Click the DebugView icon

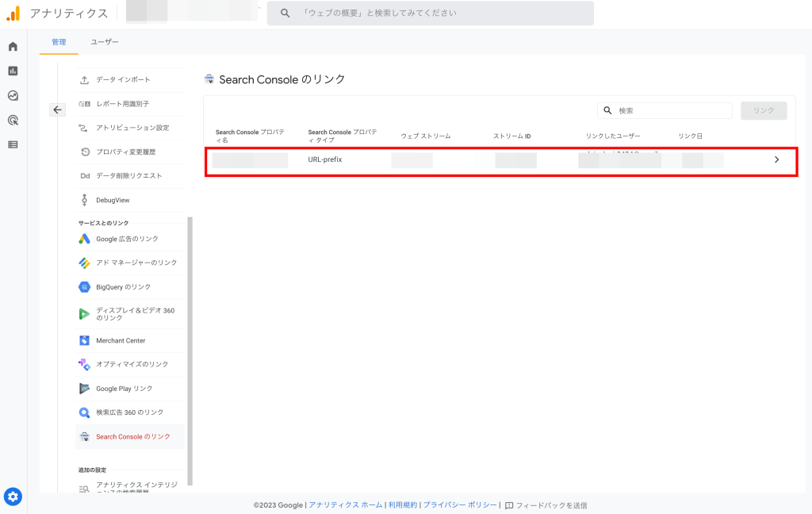(x=84, y=200)
